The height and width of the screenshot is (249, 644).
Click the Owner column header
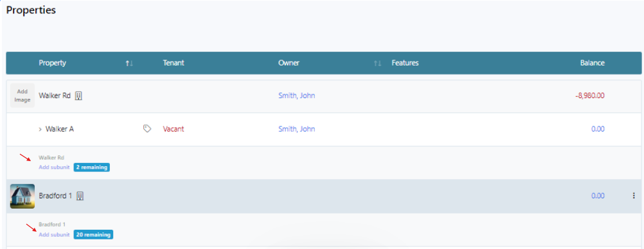pos(289,63)
